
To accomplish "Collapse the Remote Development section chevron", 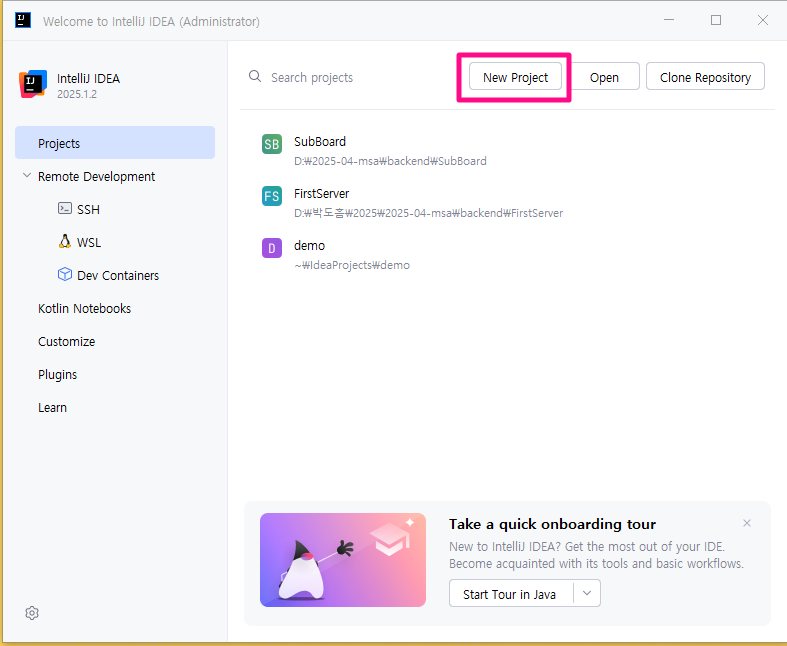I will (x=27, y=176).
